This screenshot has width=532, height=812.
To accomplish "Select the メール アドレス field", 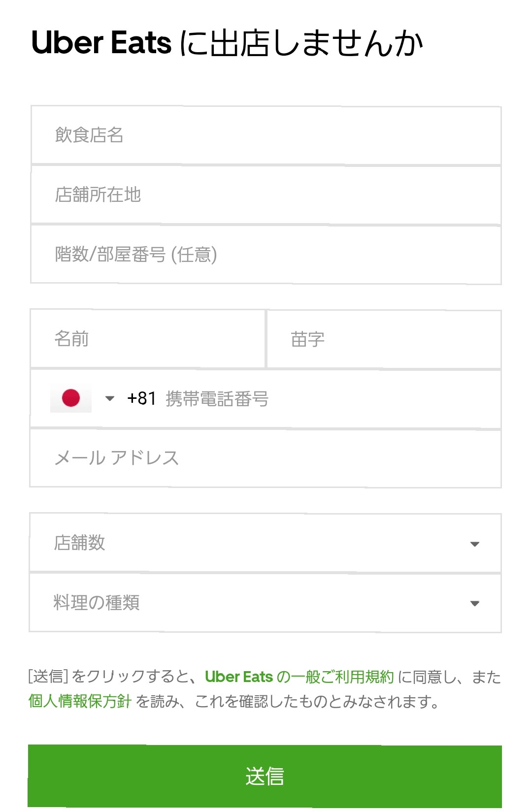I will [266, 458].
